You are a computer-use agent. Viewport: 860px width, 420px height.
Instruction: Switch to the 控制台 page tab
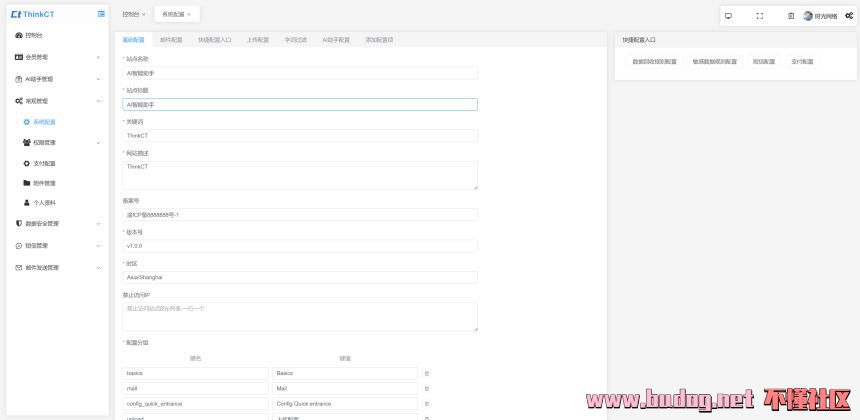(131, 15)
